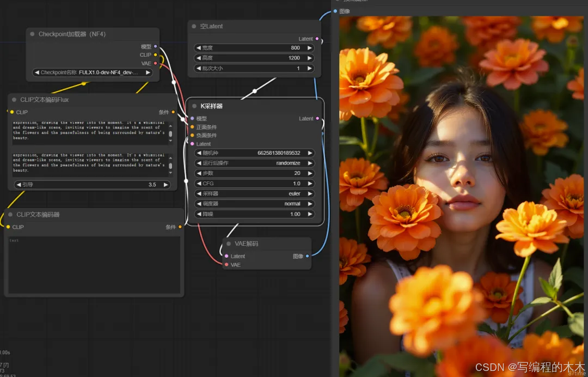
Task: Click the VAE input port on VAE解码 node
Action: [x=226, y=265]
